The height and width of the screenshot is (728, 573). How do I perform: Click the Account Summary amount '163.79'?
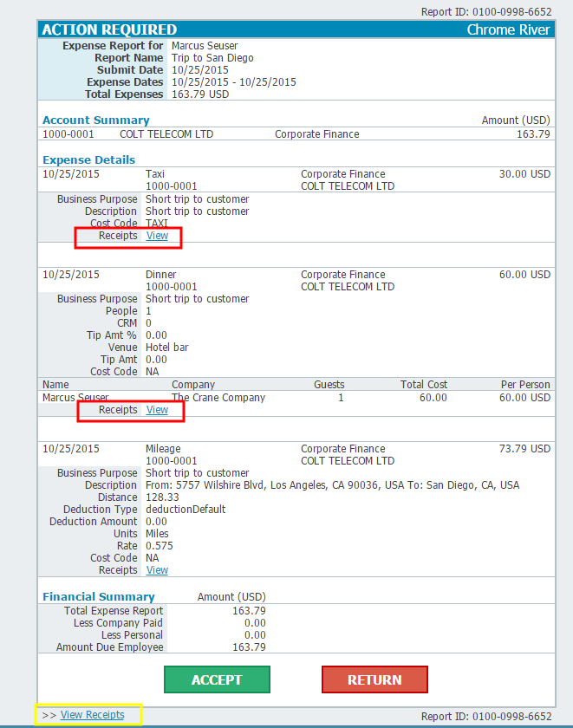pos(533,134)
